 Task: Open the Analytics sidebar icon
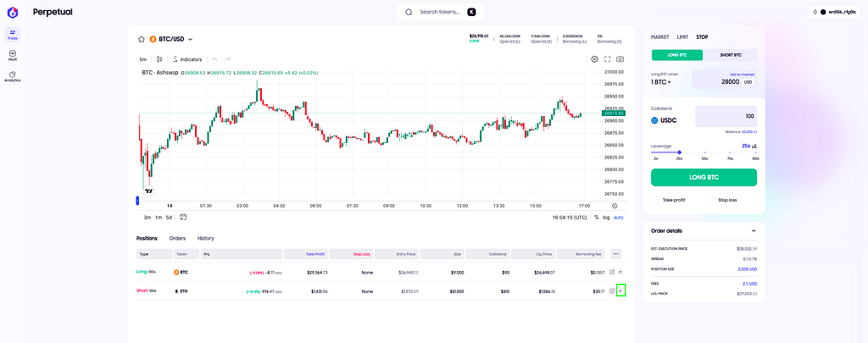coord(12,76)
